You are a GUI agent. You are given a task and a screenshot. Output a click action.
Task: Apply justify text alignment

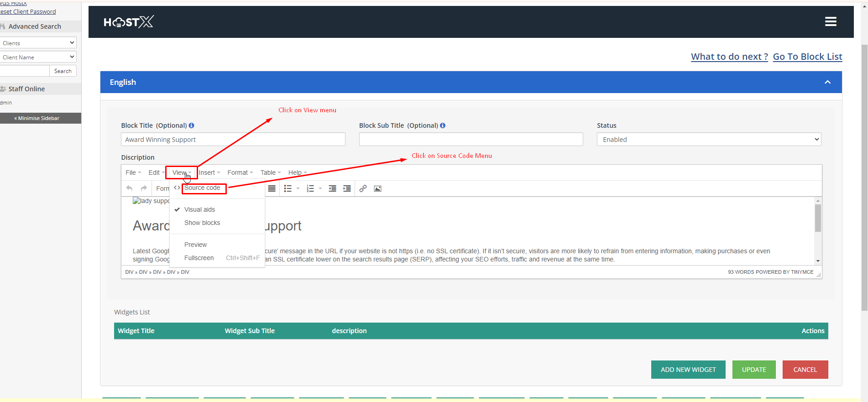[272, 188]
